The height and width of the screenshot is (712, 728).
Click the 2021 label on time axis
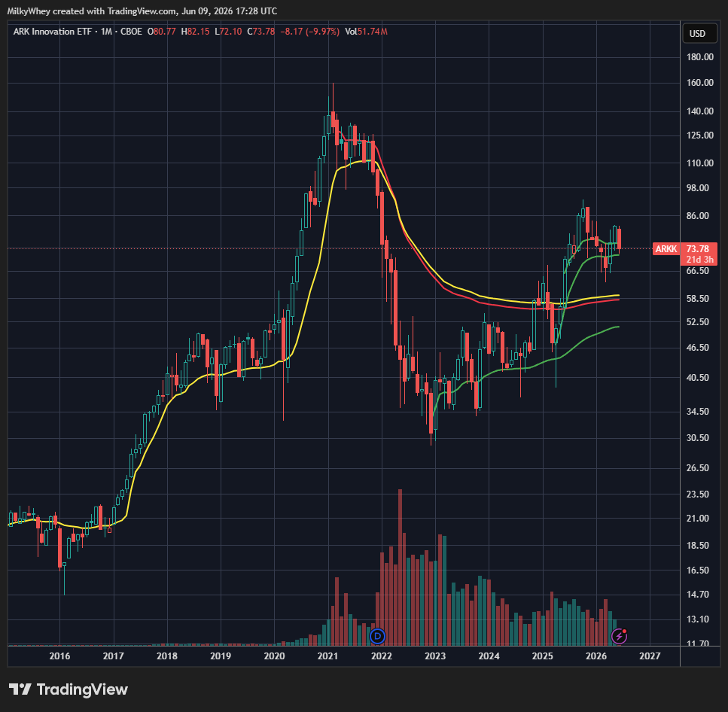[327, 656]
